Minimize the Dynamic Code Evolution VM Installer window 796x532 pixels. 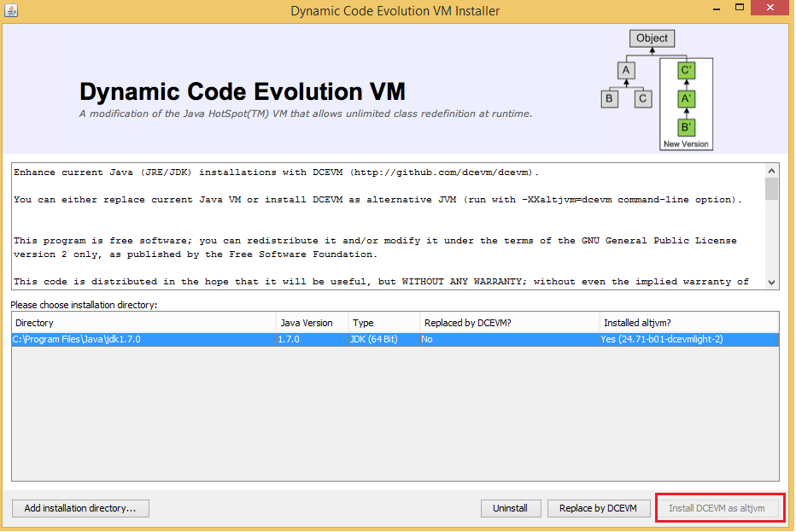pos(716,9)
